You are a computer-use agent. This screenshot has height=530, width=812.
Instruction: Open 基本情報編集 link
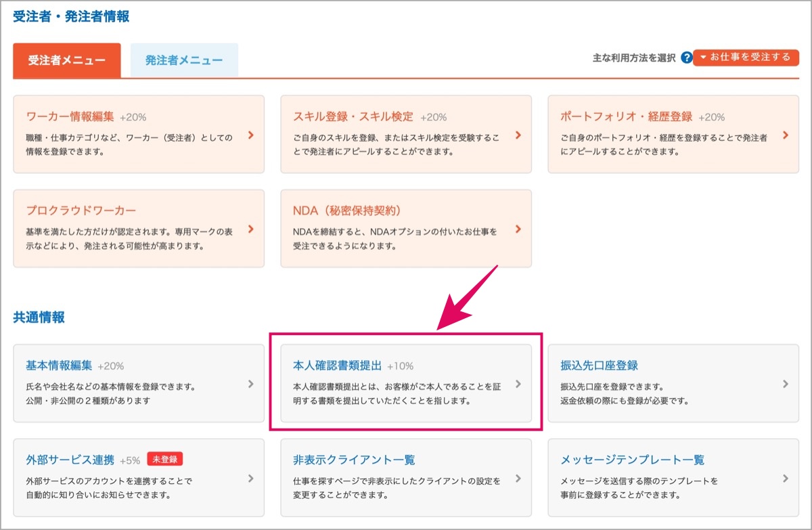click(x=59, y=366)
